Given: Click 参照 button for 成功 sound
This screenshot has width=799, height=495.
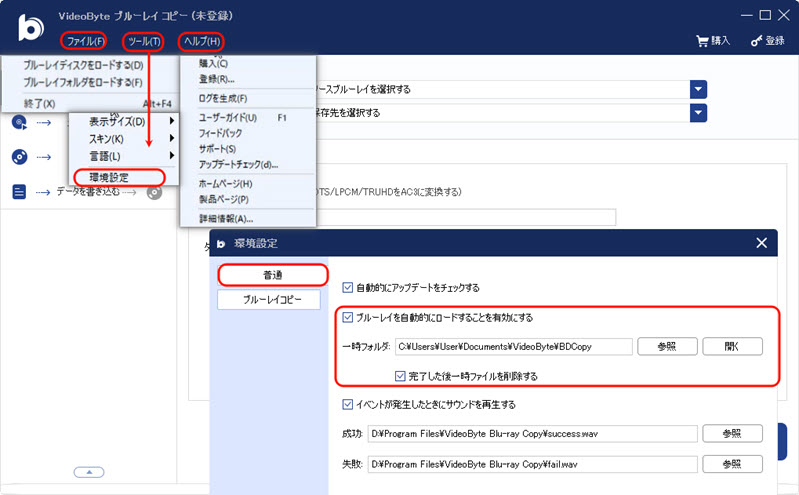Looking at the screenshot, I should tap(732, 434).
